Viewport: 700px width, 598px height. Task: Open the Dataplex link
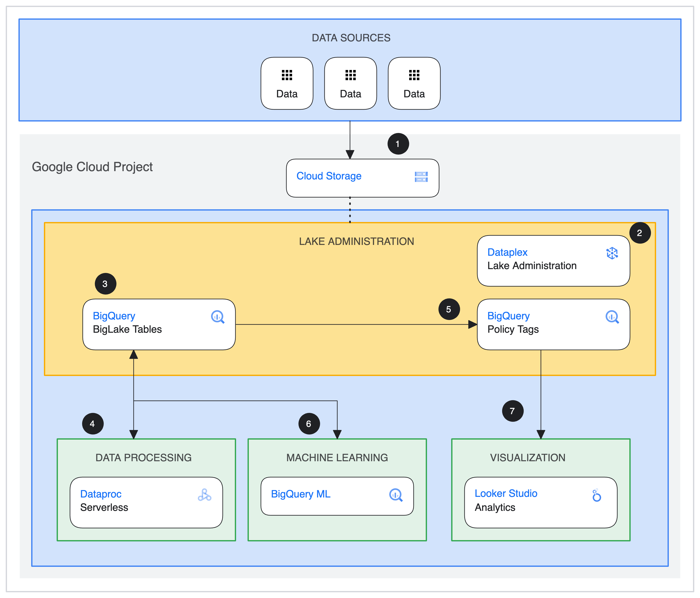click(x=507, y=252)
